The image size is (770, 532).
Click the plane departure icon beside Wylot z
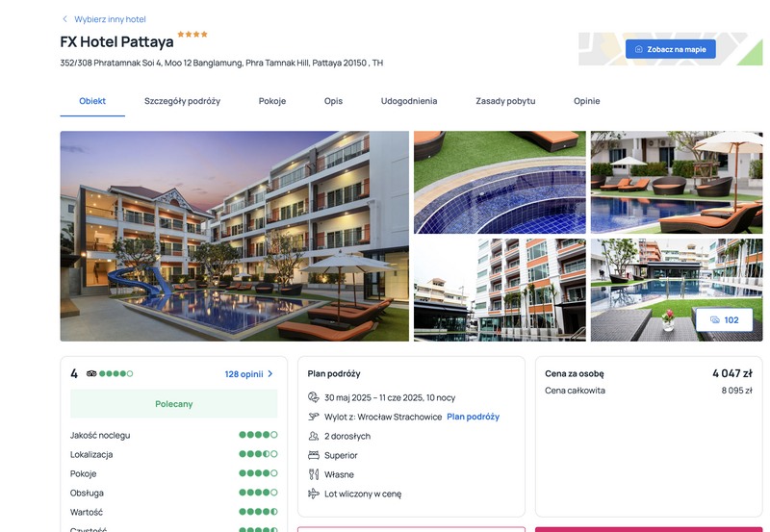(x=314, y=417)
